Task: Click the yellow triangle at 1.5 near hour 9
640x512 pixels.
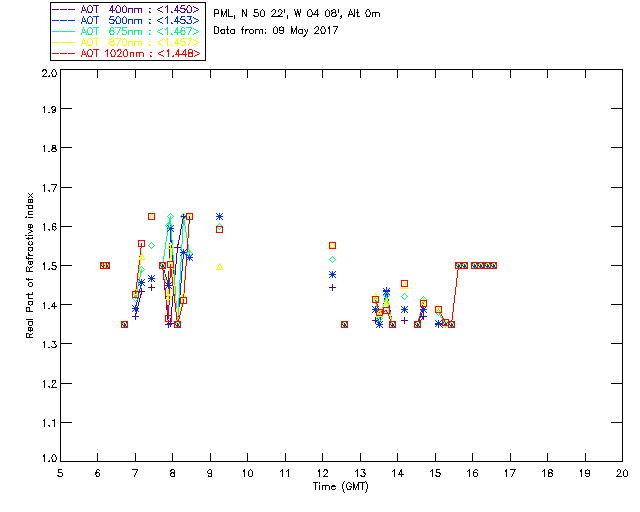Action: pos(220,267)
